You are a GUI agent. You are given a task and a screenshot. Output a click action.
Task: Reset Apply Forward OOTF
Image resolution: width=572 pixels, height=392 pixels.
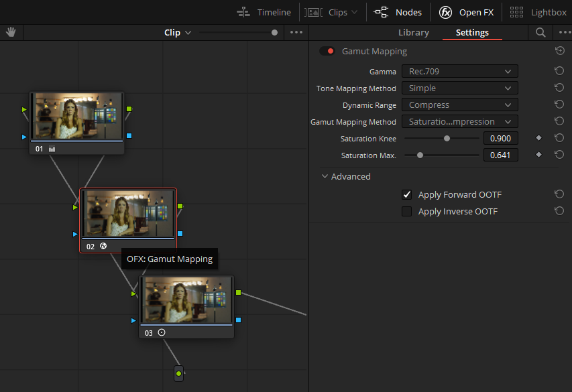pyautogui.click(x=559, y=194)
